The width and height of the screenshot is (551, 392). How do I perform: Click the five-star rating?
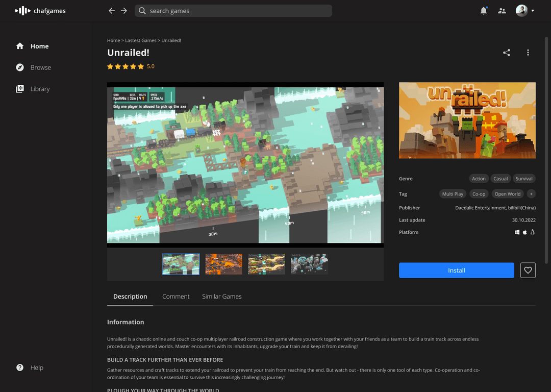(x=126, y=66)
